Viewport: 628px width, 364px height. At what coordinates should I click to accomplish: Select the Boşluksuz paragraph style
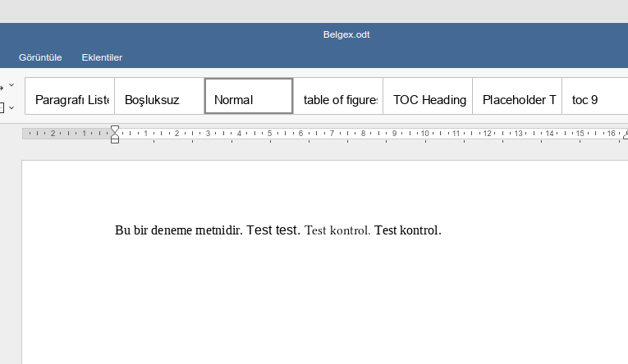(159, 100)
